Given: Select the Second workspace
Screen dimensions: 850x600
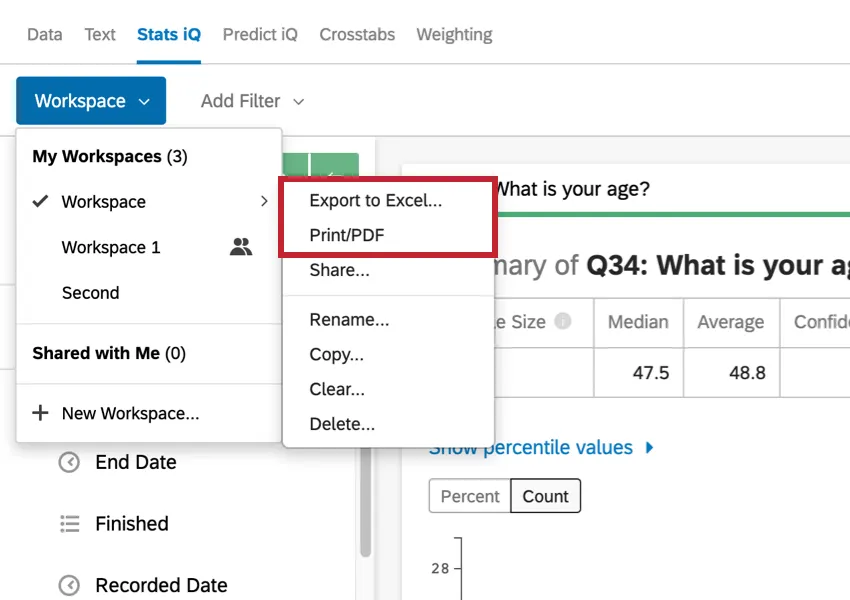Looking at the screenshot, I should tap(90, 292).
